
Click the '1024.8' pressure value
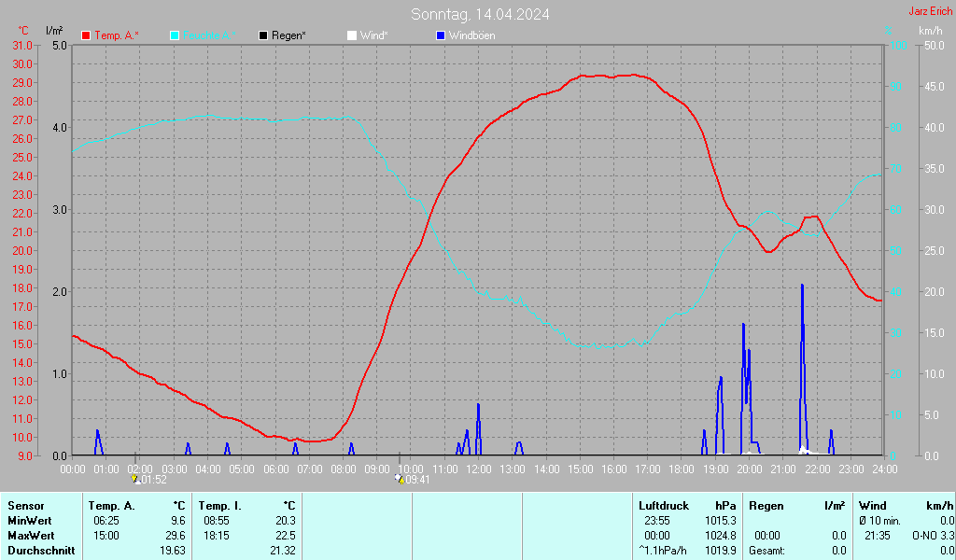pos(721,536)
